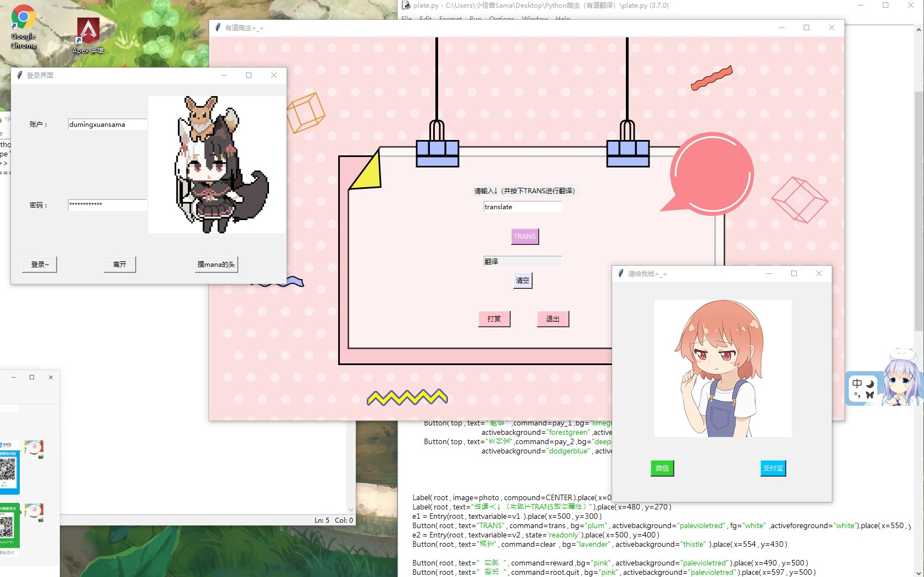Maximize the 请给我钱 payment window
This screenshot has width=924, height=577.
click(794, 273)
